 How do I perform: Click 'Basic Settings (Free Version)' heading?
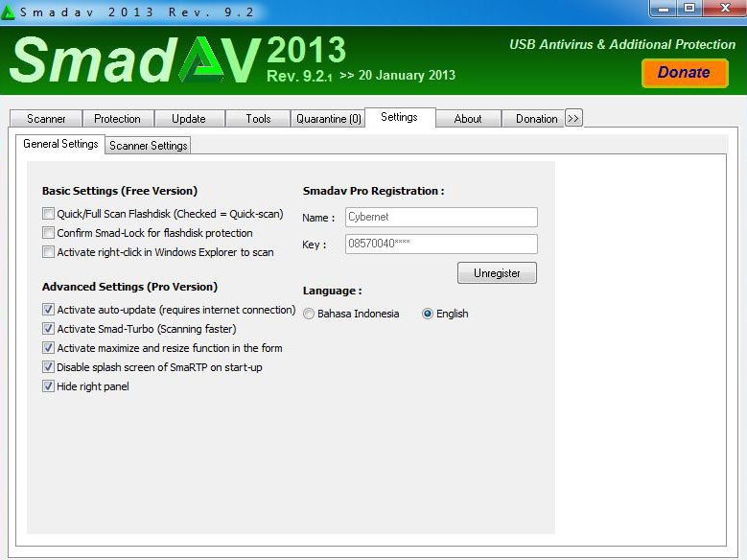[x=120, y=191]
